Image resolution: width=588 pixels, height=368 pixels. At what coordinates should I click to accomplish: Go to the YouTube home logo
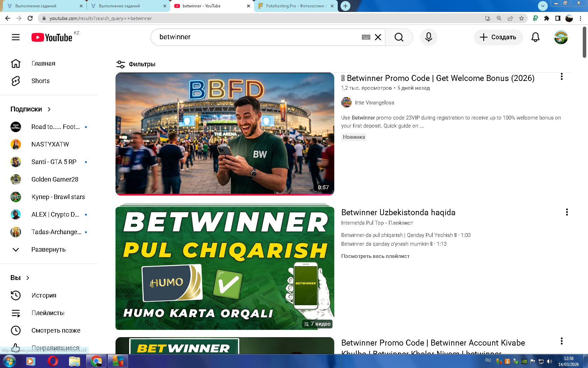coord(52,38)
